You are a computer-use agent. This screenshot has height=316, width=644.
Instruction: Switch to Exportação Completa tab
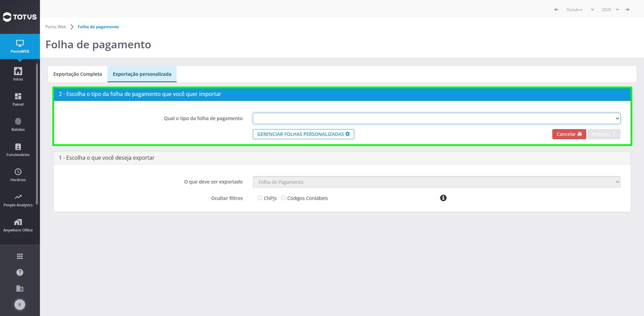click(x=78, y=74)
